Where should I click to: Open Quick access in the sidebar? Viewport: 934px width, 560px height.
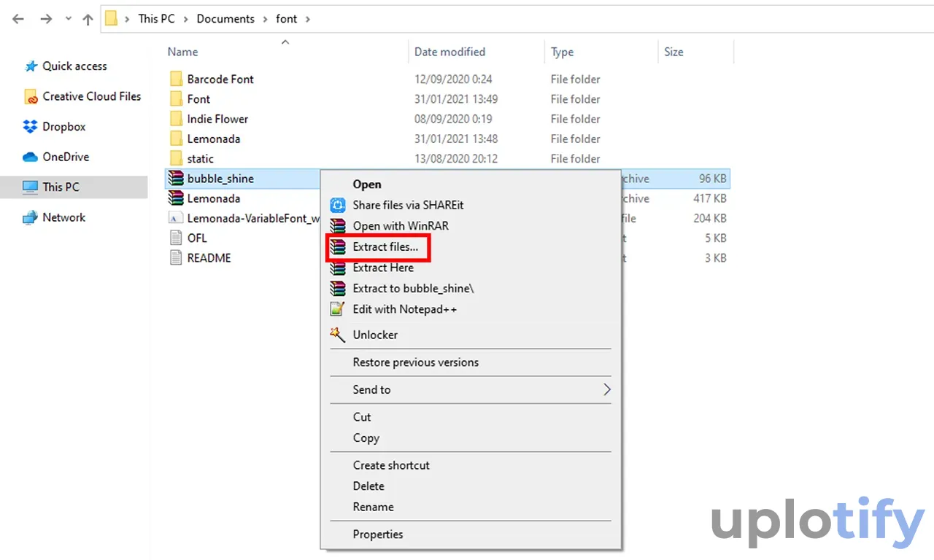click(74, 66)
